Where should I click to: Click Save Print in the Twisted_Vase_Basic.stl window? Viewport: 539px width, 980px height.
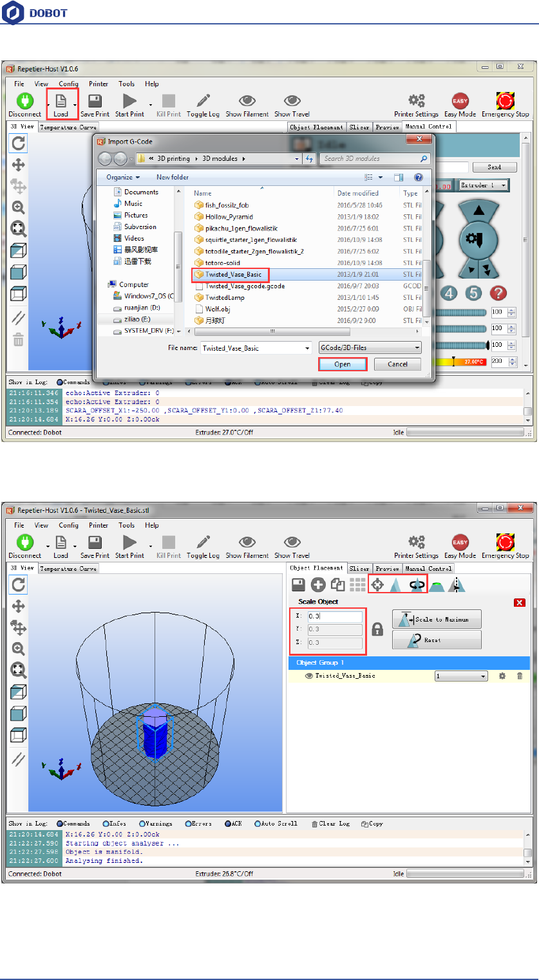click(95, 546)
